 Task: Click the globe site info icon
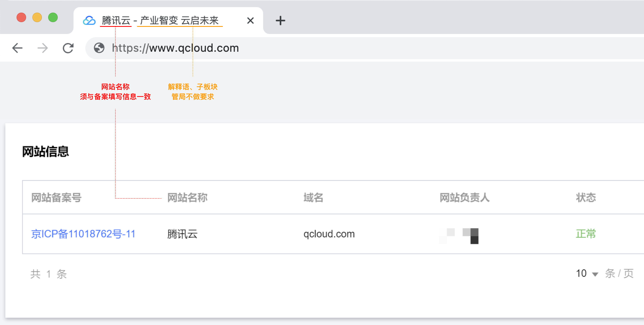[99, 48]
